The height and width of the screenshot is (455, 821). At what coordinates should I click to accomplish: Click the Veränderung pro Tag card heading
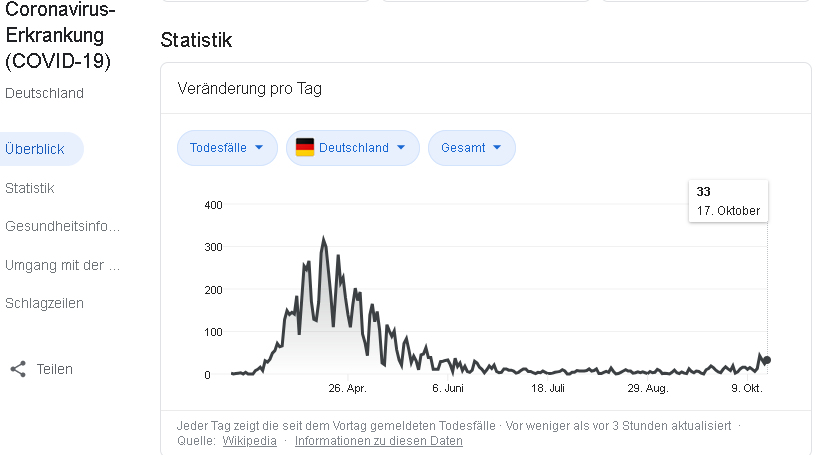tap(249, 88)
